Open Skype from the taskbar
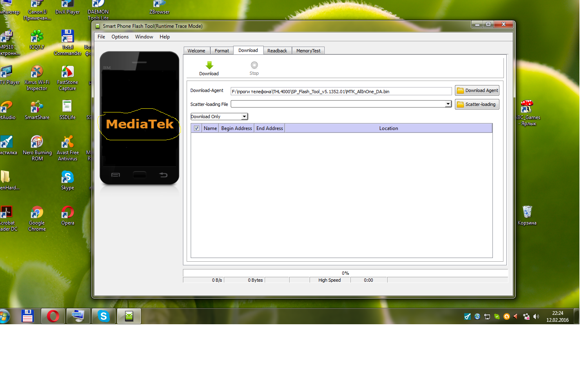 point(104,316)
